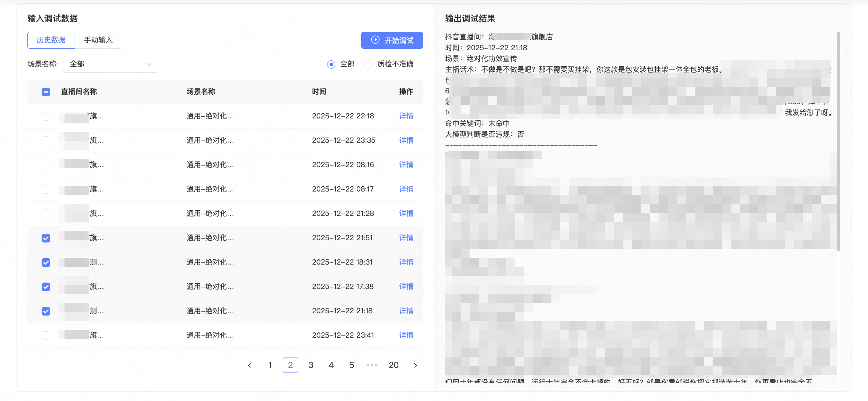This screenshot has width=868, height=401.
Task: Check the row dated 2025-12-22 23:35
Action: (46, 141)
